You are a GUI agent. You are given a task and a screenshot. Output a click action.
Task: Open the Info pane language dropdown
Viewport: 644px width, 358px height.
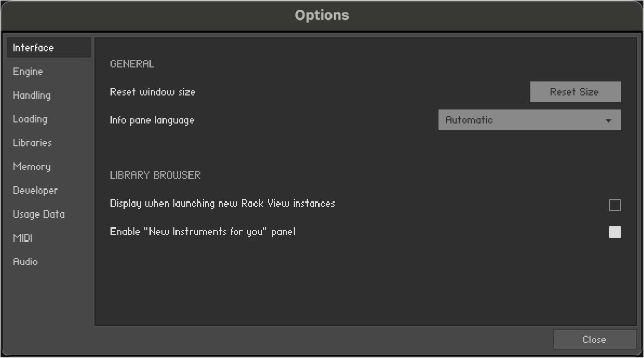529,120
